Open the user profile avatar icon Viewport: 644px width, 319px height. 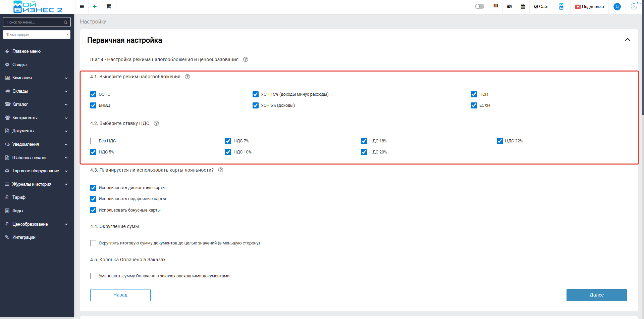coord(617,7)
